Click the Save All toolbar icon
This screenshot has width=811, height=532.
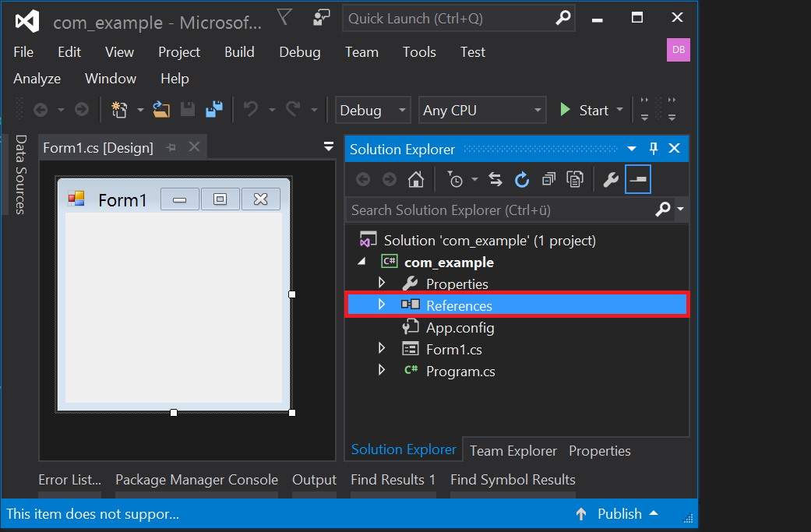point(214,110)
